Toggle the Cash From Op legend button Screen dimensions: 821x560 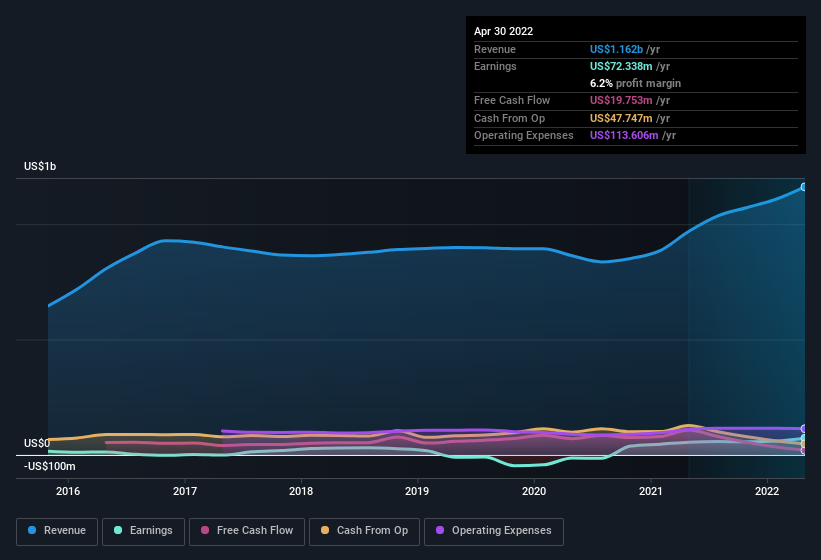364,531
